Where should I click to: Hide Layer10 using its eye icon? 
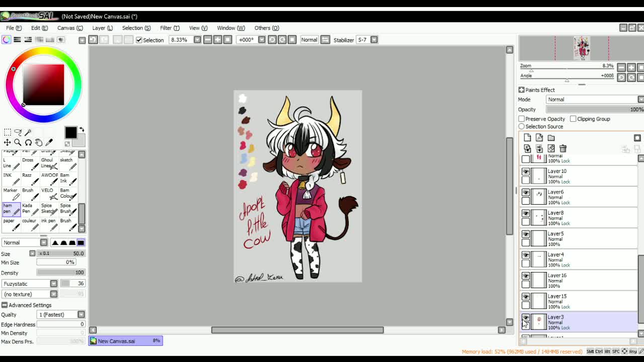coord(526,172)
